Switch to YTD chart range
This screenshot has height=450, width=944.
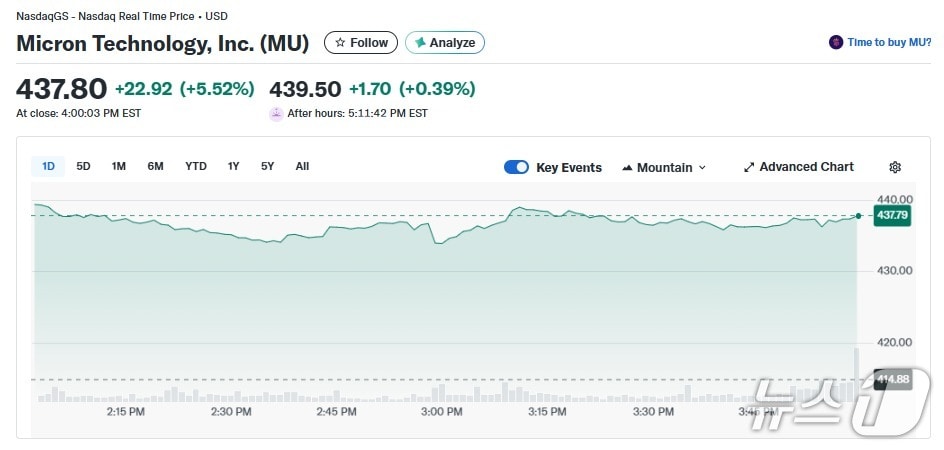196,166
